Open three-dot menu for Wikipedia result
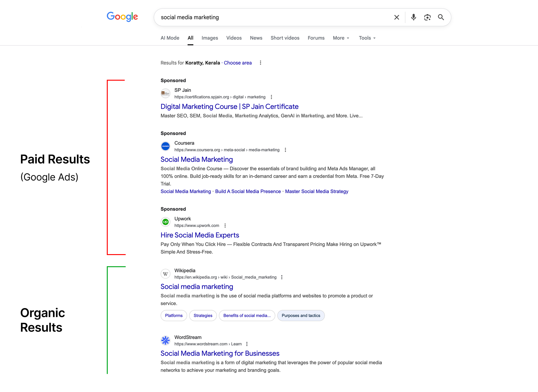538x392 pixels. coord(282,277)
